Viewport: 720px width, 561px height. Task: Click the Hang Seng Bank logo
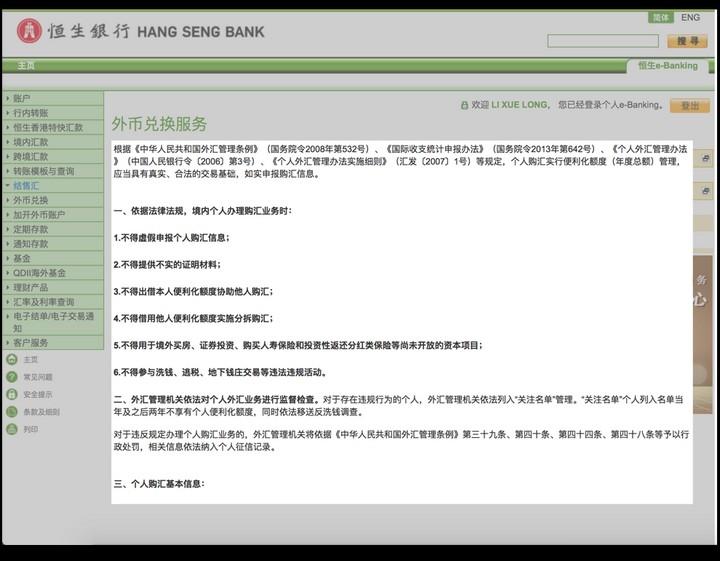coord(140,31)
